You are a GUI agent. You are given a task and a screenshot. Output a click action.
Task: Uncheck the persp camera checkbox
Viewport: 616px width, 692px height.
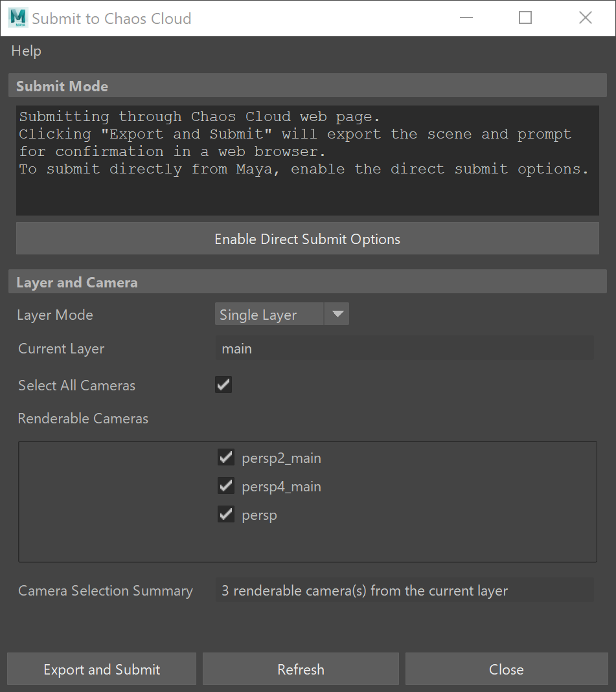(226, 515)
